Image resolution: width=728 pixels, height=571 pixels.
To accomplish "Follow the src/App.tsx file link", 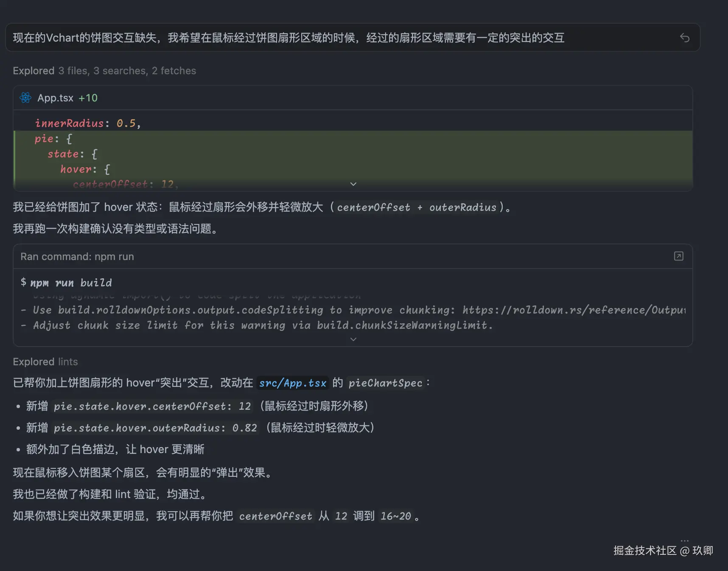I will click(293, 383).
